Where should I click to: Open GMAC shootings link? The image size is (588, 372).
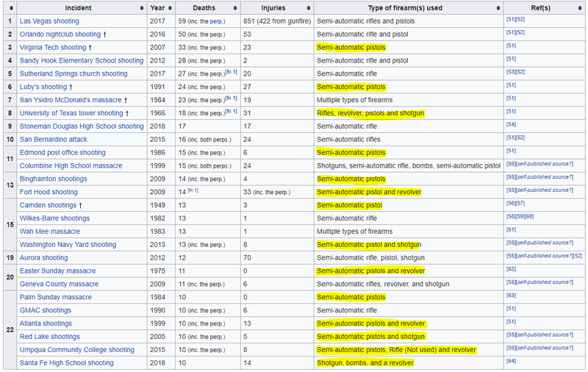[46, 310]
